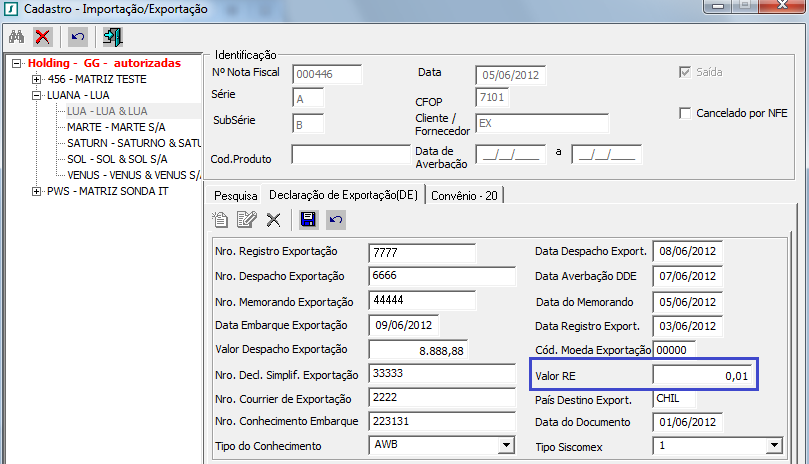Select MARTE - MARTE S/A in tree
This screenshot has width=809, height=464.
(x=115, y=127)
